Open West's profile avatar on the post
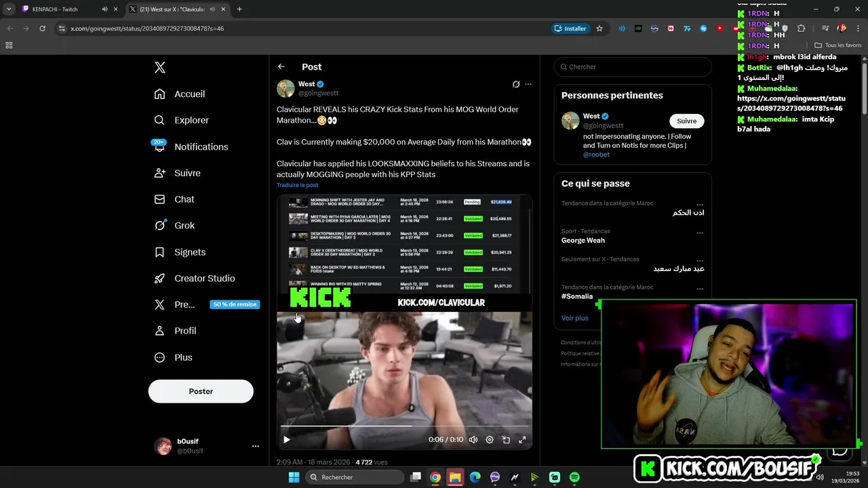This screenshot has height=488, width=868. [285, 88]
